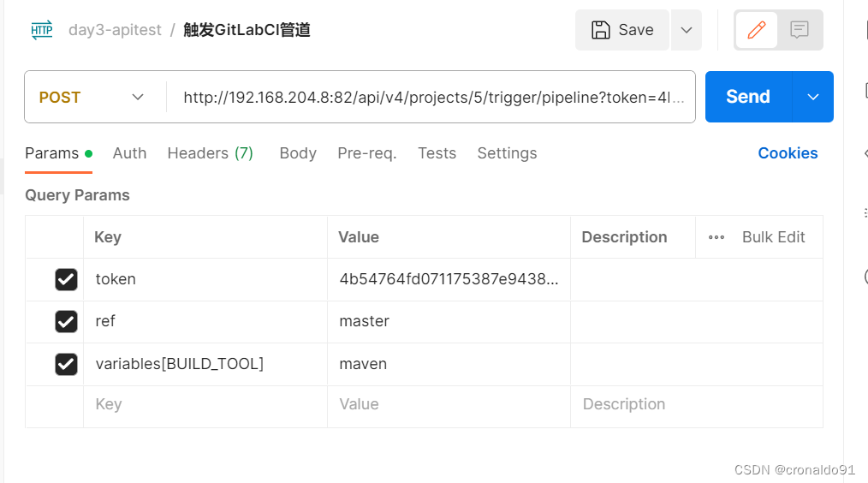
Task: Open the Settings tab
Action: click(x=507, y=153)
